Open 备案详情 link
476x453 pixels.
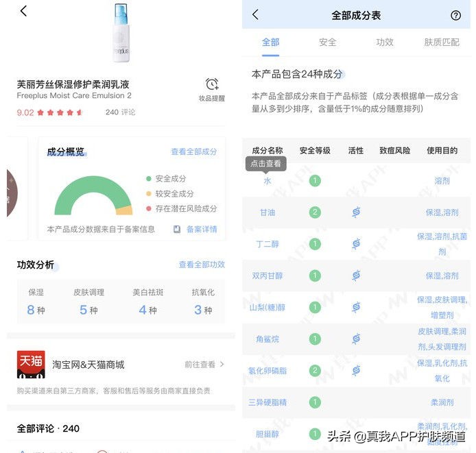coord(202,229)
